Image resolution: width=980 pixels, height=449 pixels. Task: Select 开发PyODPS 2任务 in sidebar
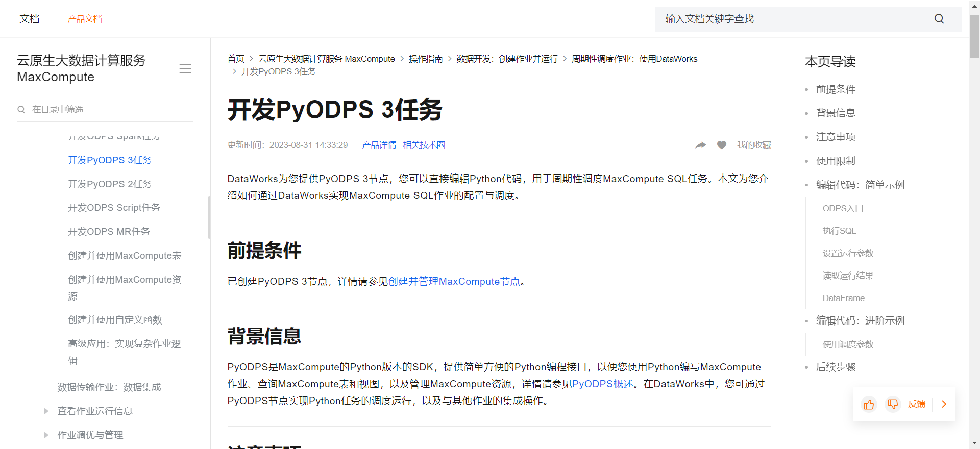click(x=110, y=184)
